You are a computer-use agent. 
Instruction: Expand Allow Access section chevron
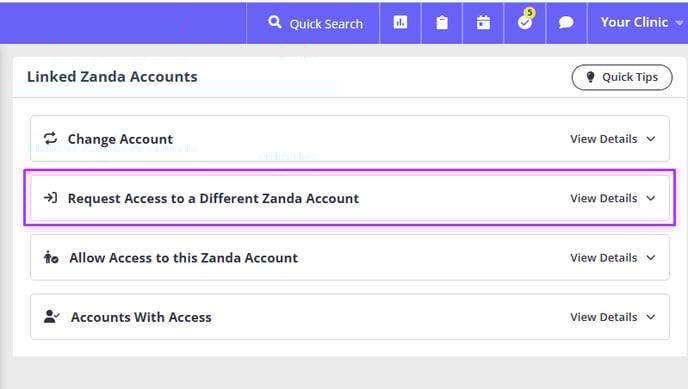(x=651, y=257)
